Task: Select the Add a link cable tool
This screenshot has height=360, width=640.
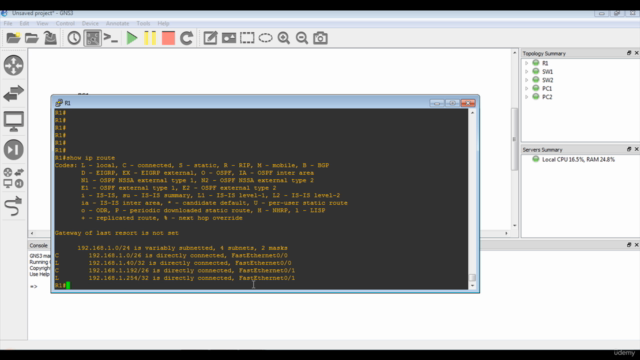Action: click(13, 206)
